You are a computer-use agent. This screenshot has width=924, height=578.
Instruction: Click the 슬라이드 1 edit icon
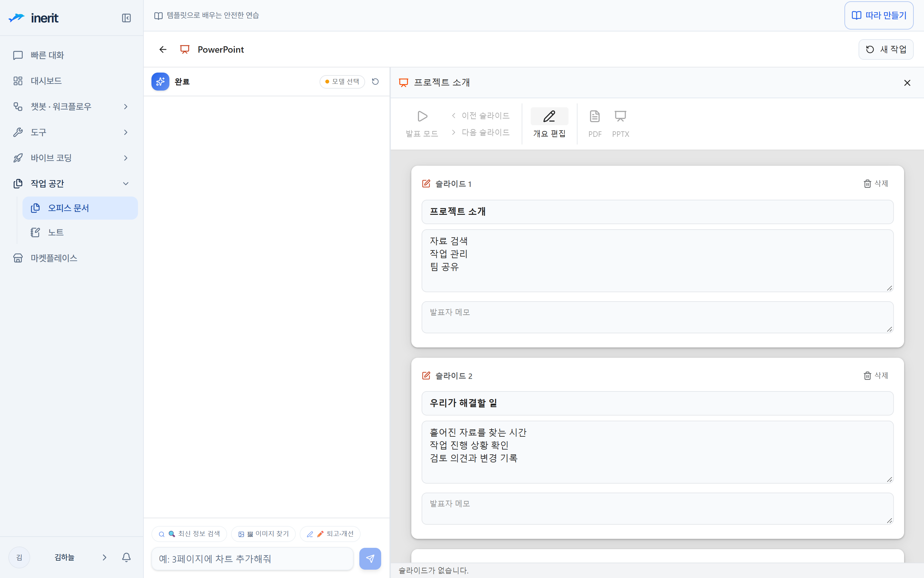tap(426, 183)
